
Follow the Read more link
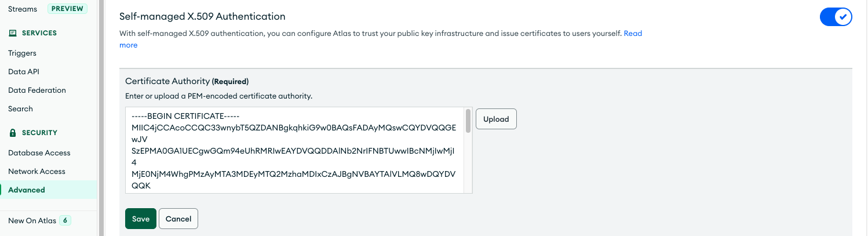click(633, 34)
